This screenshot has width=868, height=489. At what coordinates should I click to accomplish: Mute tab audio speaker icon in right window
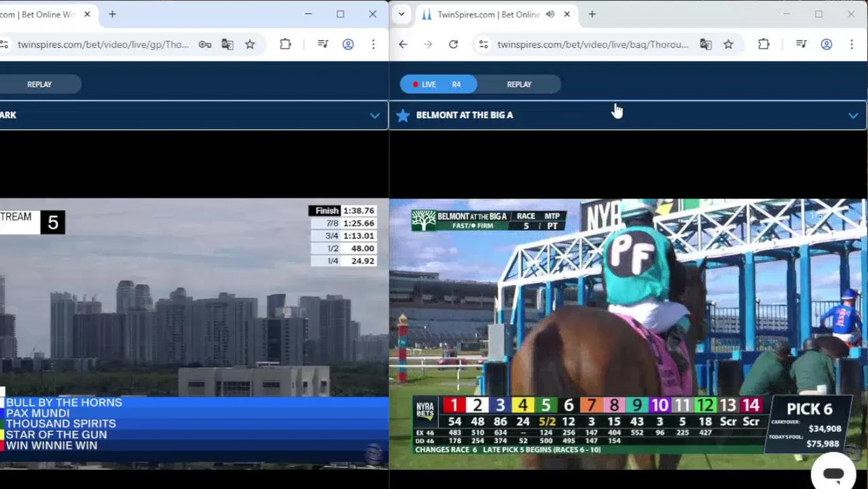point(550,14)
